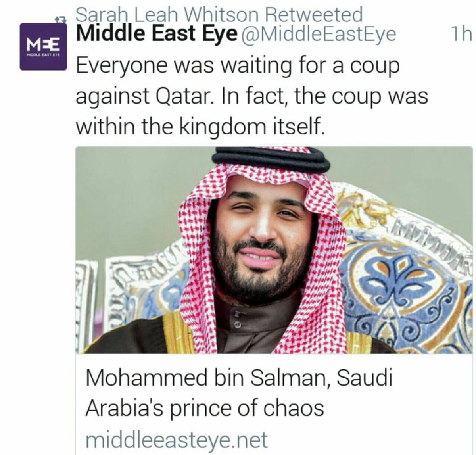The height and width of the screenshot is (455, 476).
Task: Open the Middle East Eye display name
Action: 156,34
